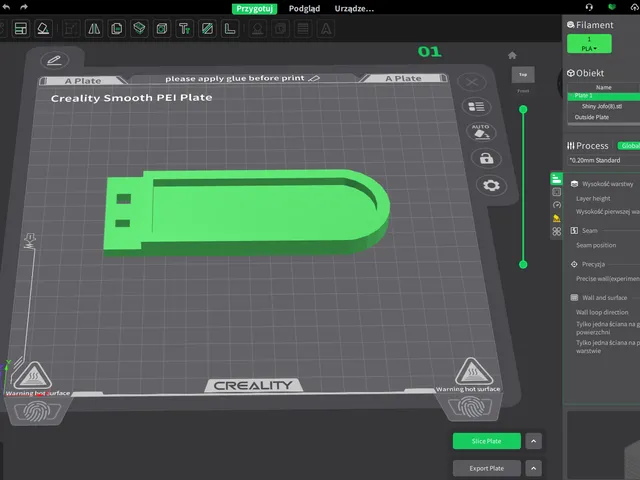The height and width of the screenshot is (480, 640).
Task: Toggle the plate lock
Action: pos(486,158)
